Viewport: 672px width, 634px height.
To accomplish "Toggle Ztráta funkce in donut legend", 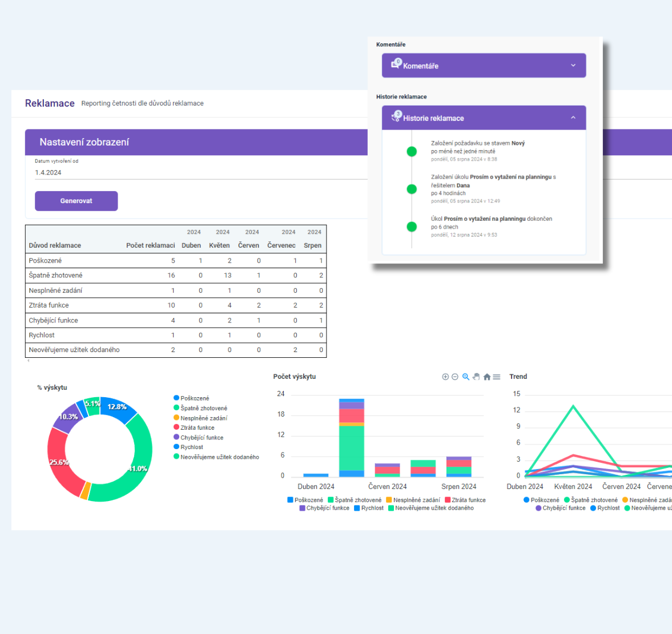I will (x=194, y=427).
